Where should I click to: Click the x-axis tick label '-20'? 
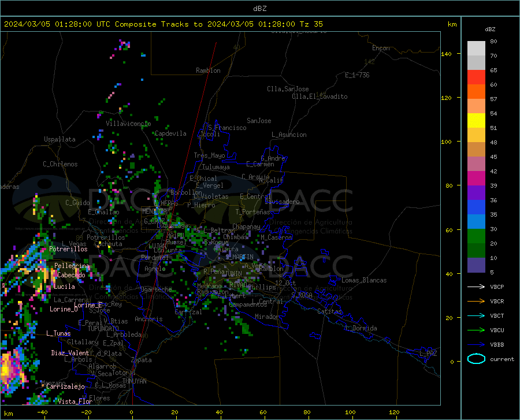tap(86, 412)
